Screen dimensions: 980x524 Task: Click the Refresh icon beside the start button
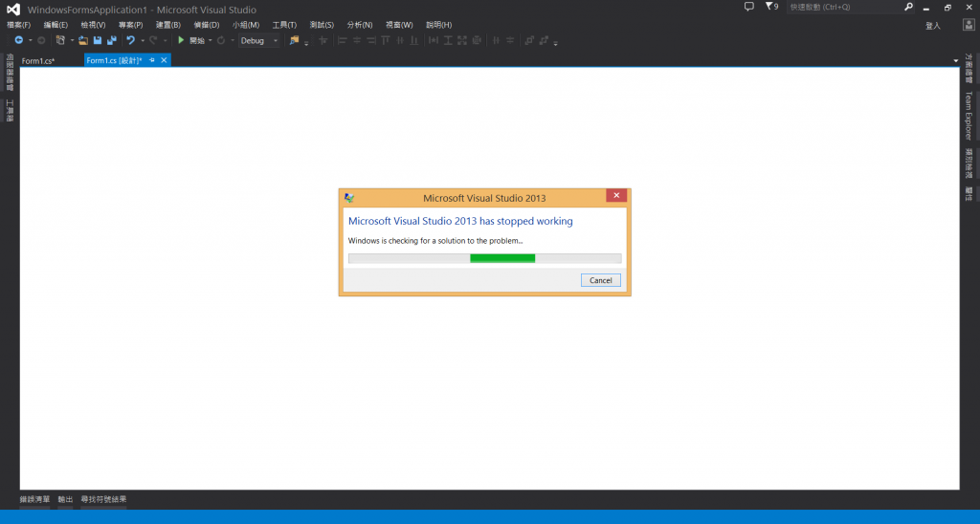tap(221, 40)
